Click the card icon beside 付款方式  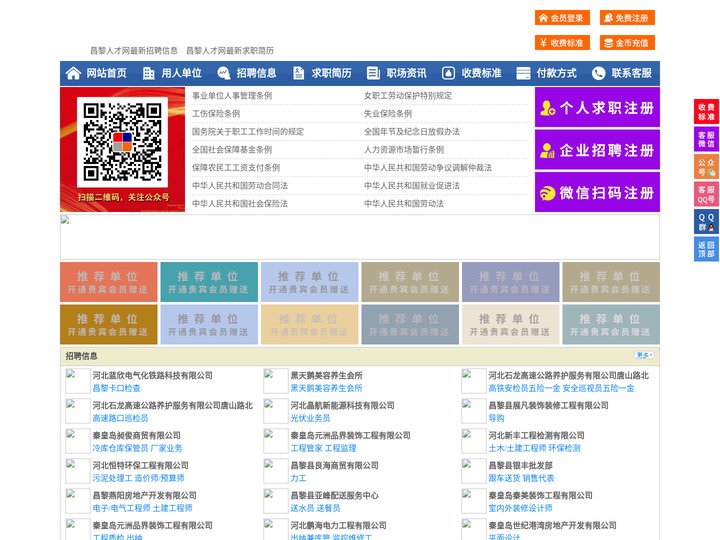tap(523, 73)
